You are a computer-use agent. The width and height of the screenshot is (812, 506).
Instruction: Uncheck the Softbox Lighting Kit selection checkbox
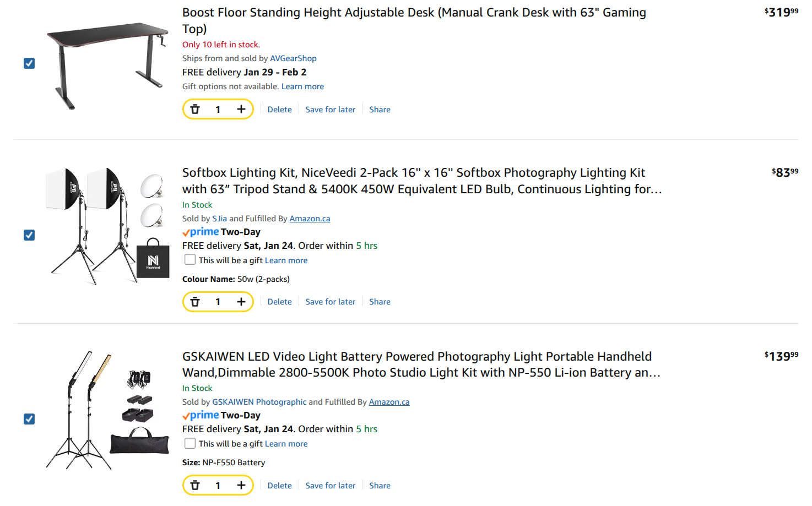[29, 235]
